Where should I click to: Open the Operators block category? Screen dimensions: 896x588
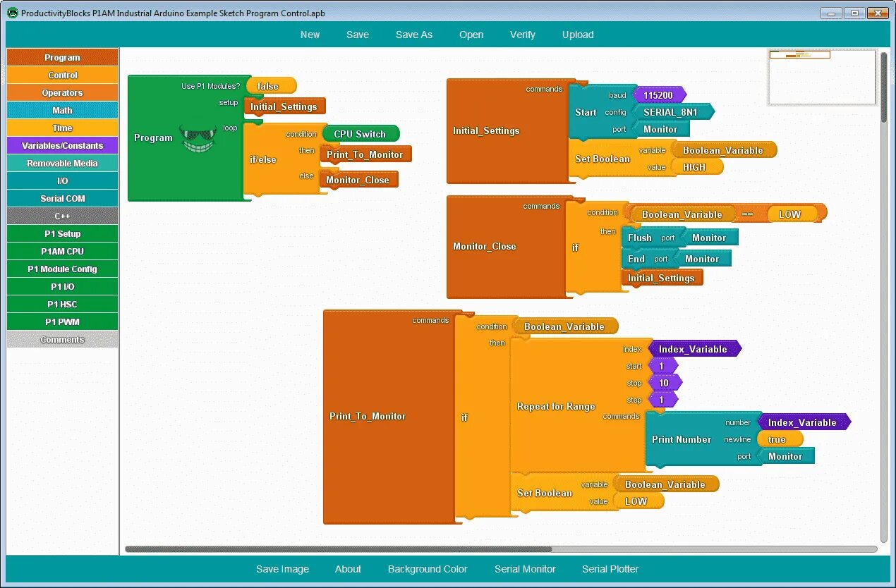click(62, 92)
